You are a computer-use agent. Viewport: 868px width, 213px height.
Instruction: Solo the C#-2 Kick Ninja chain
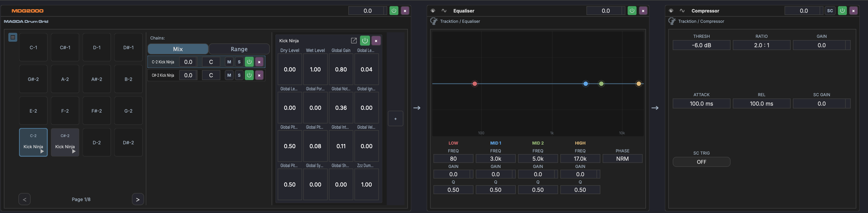point(239,75)
